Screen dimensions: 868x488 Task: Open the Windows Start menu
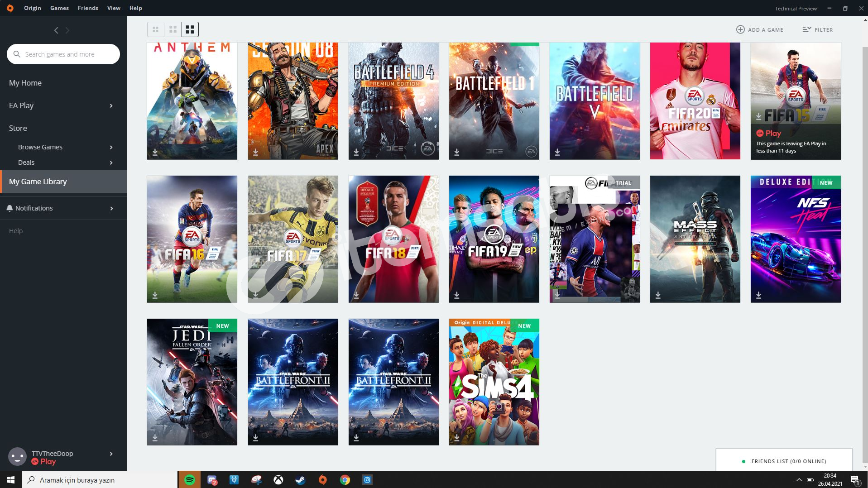[x=11, y=480]
